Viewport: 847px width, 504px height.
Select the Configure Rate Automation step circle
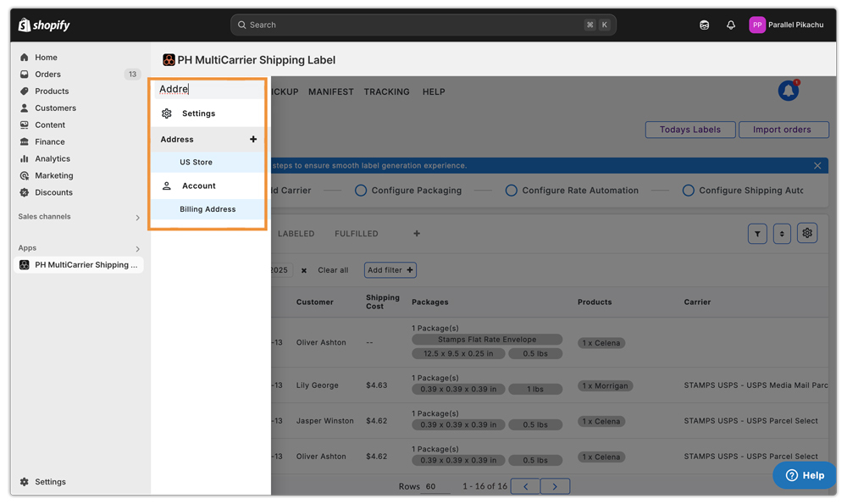[511, 190]
